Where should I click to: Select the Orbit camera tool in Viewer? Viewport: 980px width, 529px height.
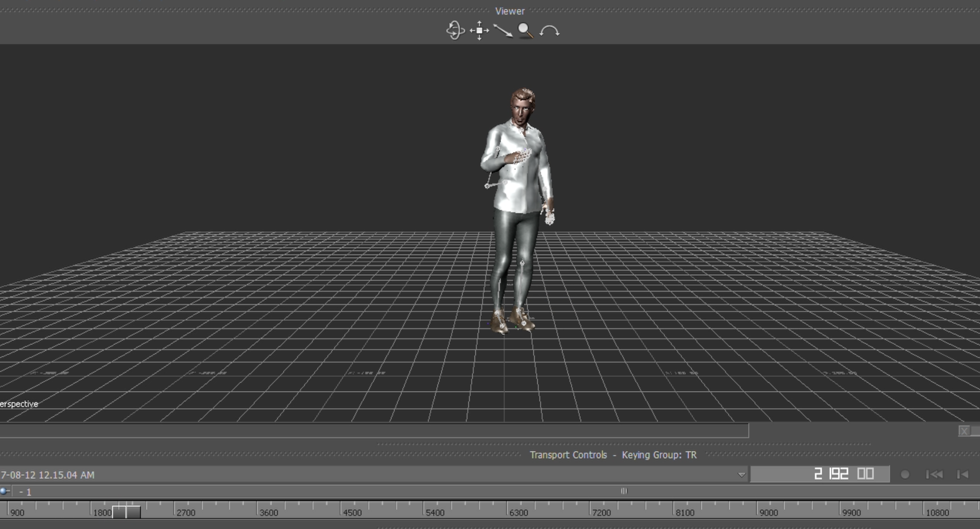click(456, 31)
